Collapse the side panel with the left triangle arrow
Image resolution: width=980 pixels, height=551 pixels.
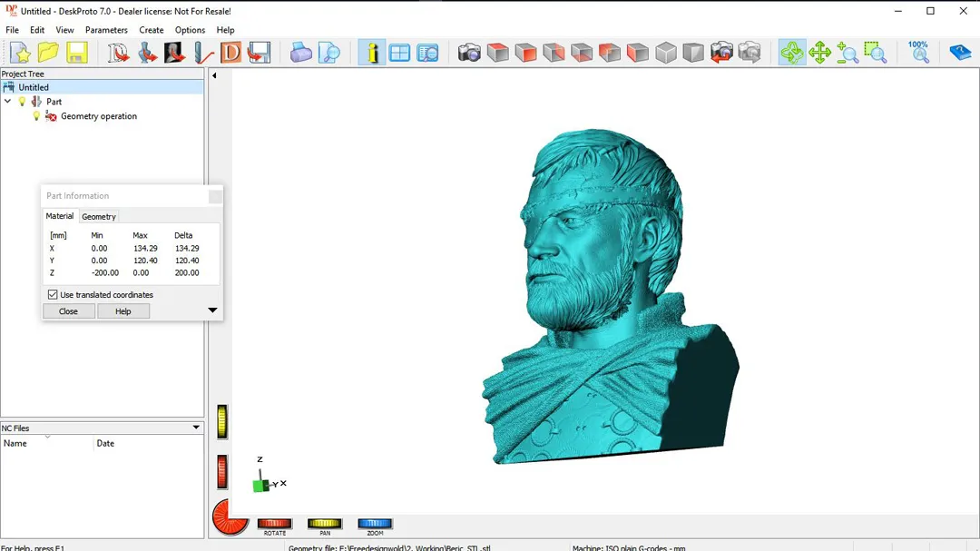click(x=214, y=75)
